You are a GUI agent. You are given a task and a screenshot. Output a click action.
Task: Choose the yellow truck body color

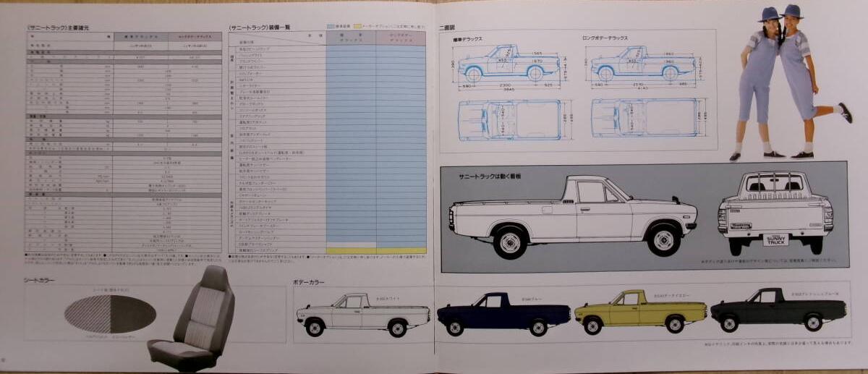coord(639,313)
